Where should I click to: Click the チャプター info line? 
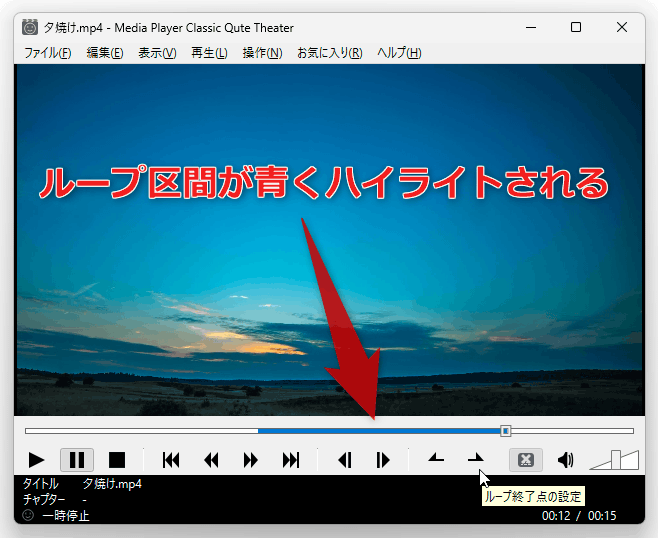(55, 499)
